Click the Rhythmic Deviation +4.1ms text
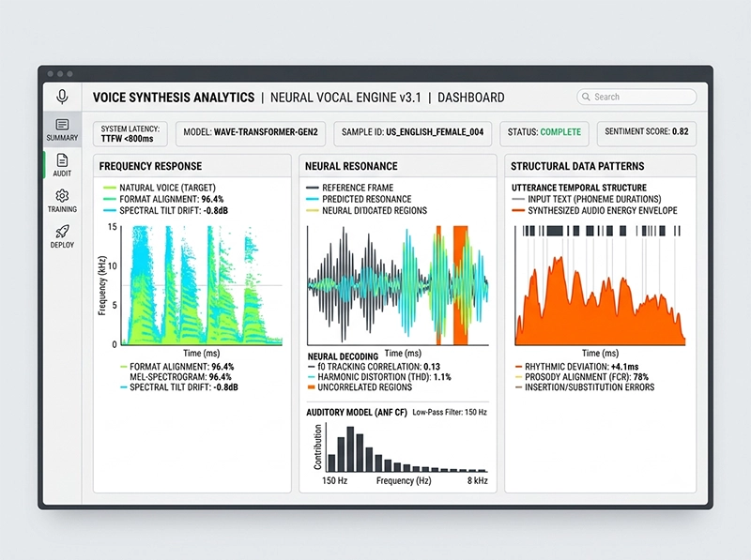The height and width of the screenshot is (560, 751). [581, 367]
